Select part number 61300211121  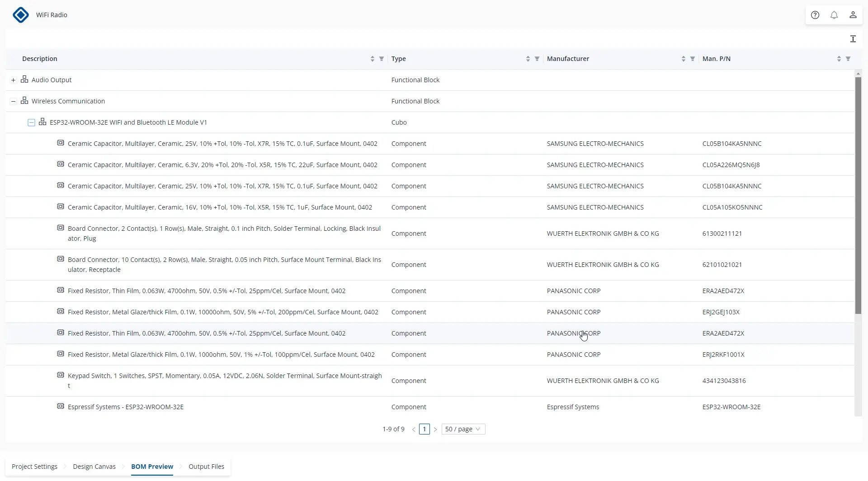point(722,233)
